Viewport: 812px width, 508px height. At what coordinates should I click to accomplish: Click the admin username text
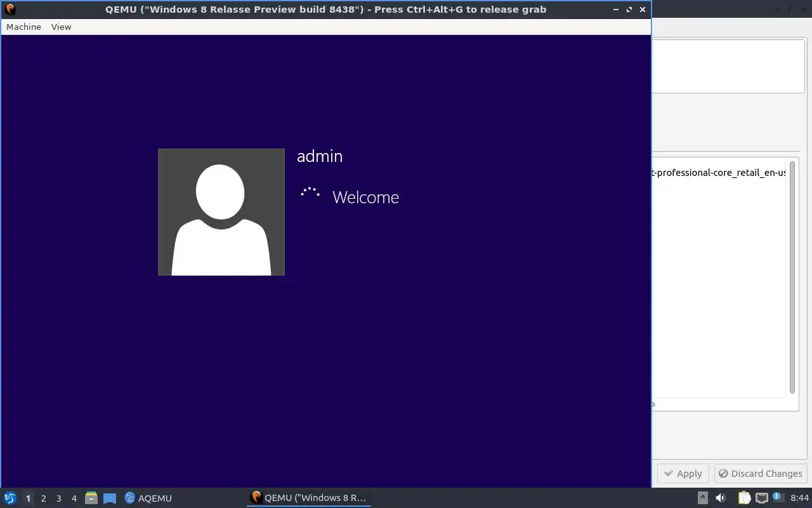coord(320,156)
